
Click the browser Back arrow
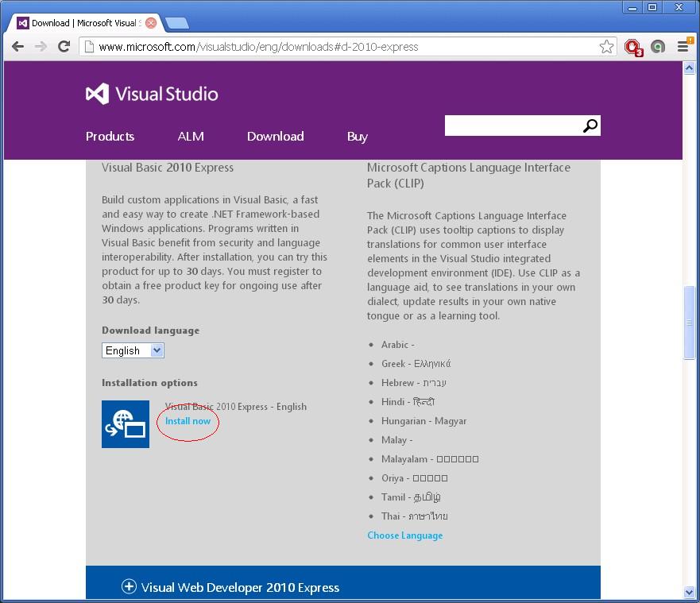tap(17, 46)
